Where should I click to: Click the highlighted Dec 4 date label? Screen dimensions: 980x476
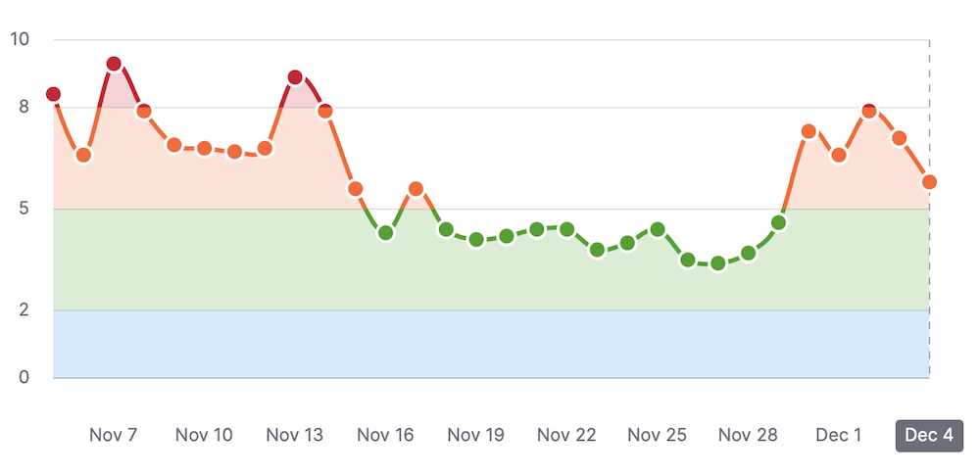tap(929, 435)
